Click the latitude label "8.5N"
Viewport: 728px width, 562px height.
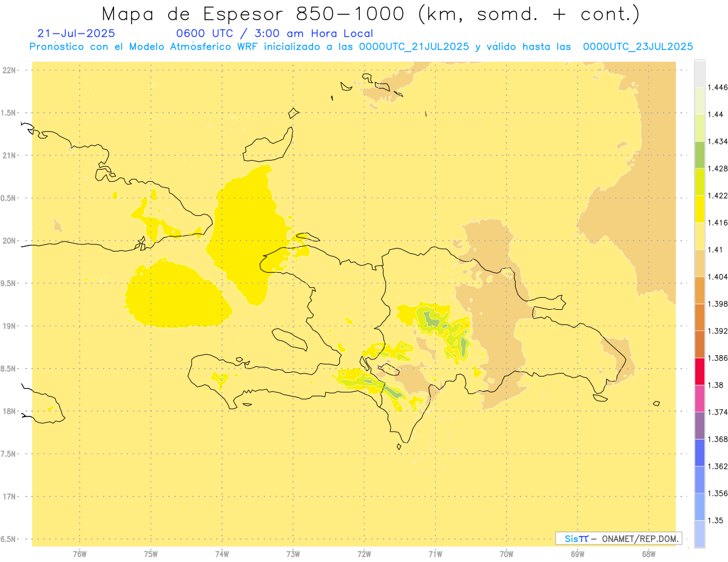click(8, 369)
